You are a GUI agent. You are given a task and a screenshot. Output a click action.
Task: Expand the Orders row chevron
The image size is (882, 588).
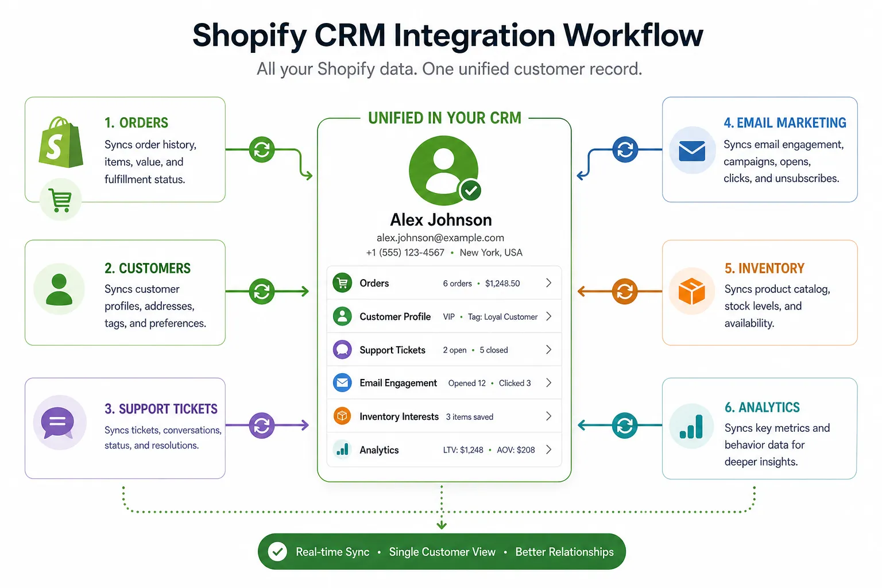point(548,283)
